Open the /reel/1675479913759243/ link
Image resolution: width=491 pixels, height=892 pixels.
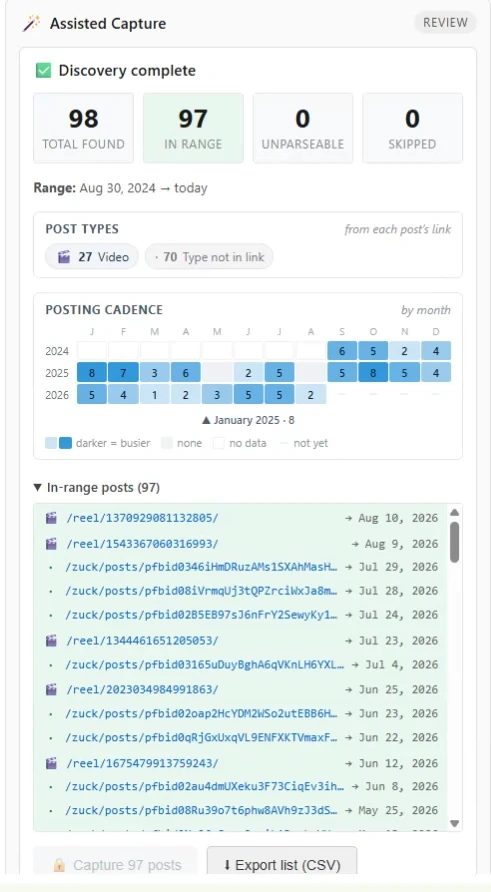click(x=142, y=763)
